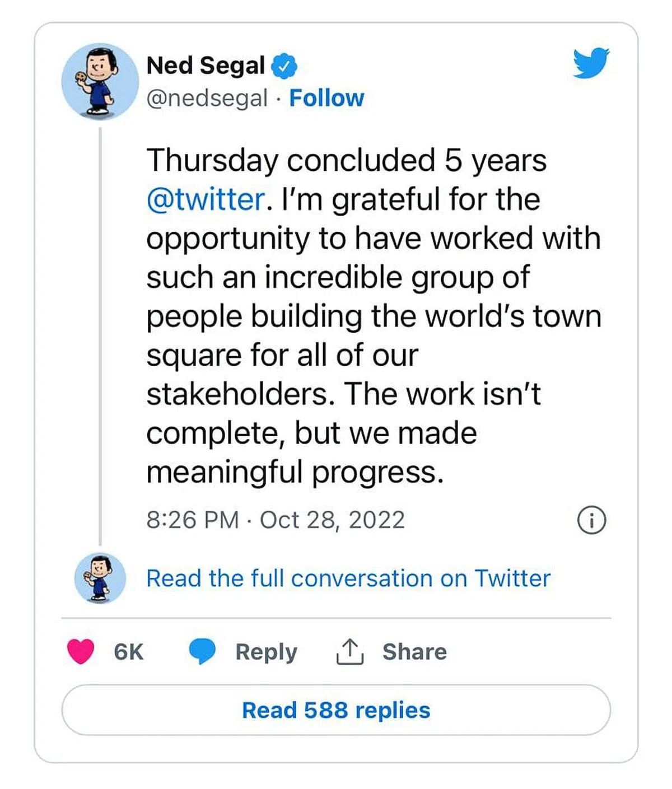Click the small avatar beside the conversation link

(x=100, y=578)
